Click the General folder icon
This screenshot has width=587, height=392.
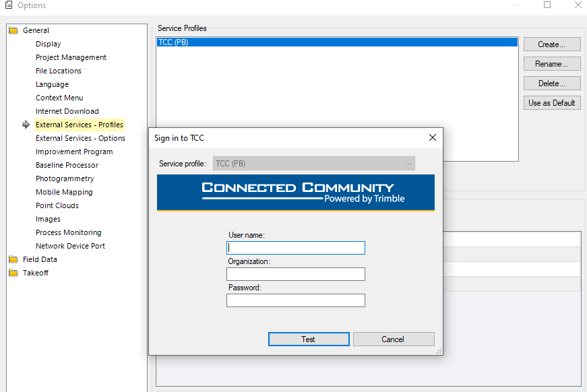click(x=13, y=30)
